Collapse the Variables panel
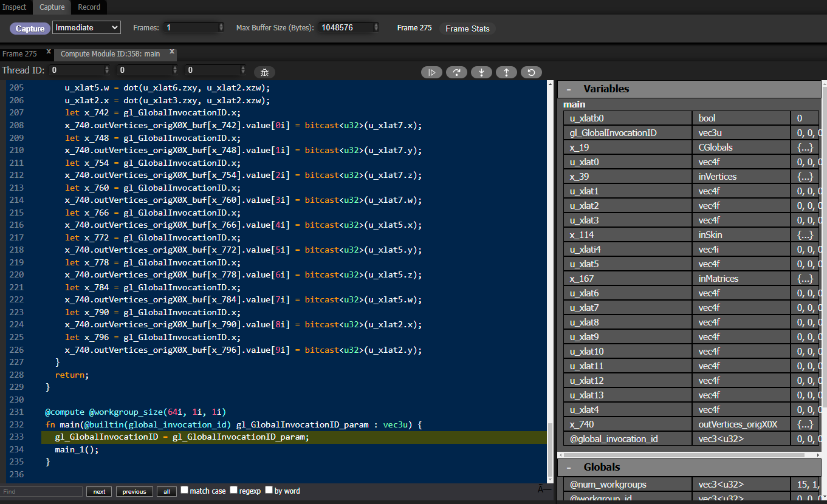Screen dimensions: 827x504 coord(569,89)
